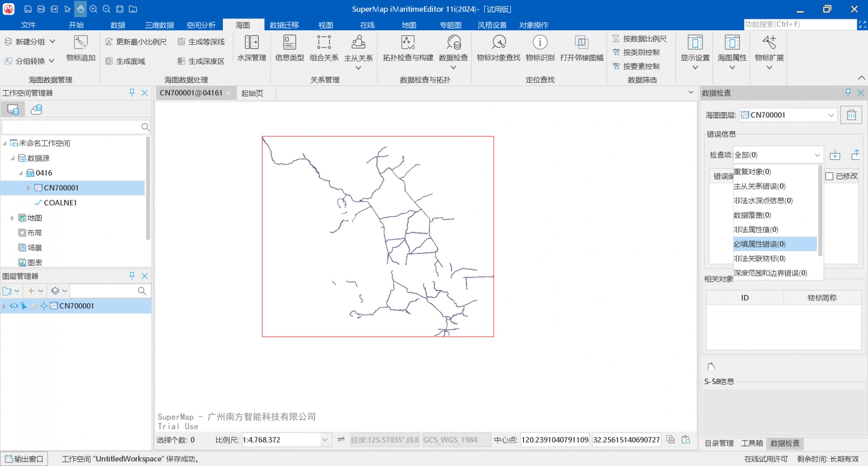
Task: Toggle coordinate swap arrows icon
Action: pyautogui.click(x=341, y=439)
